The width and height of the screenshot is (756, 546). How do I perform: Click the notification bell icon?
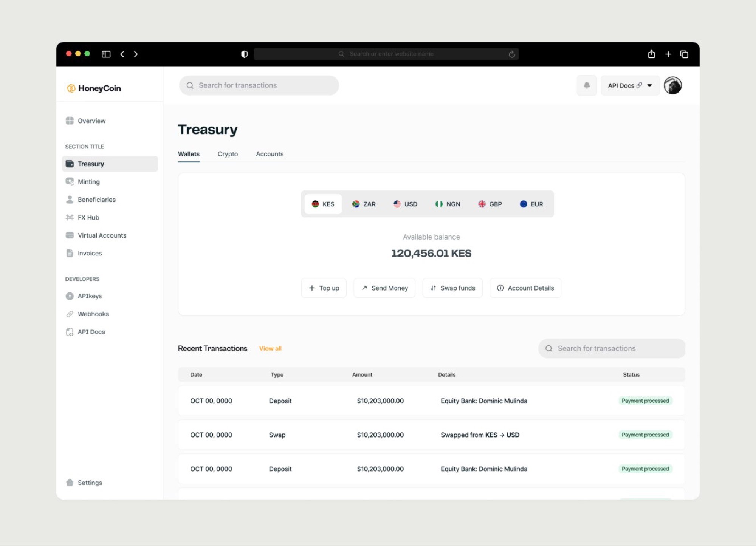point(587,85)
